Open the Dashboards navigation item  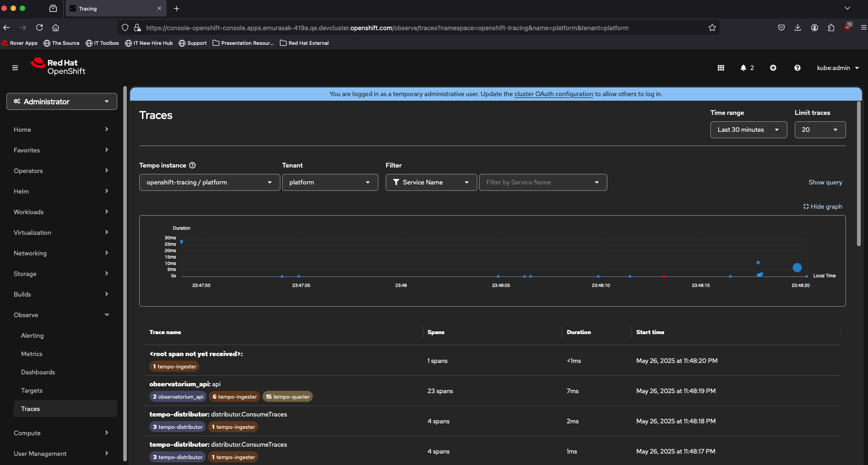tap(38, 372)
